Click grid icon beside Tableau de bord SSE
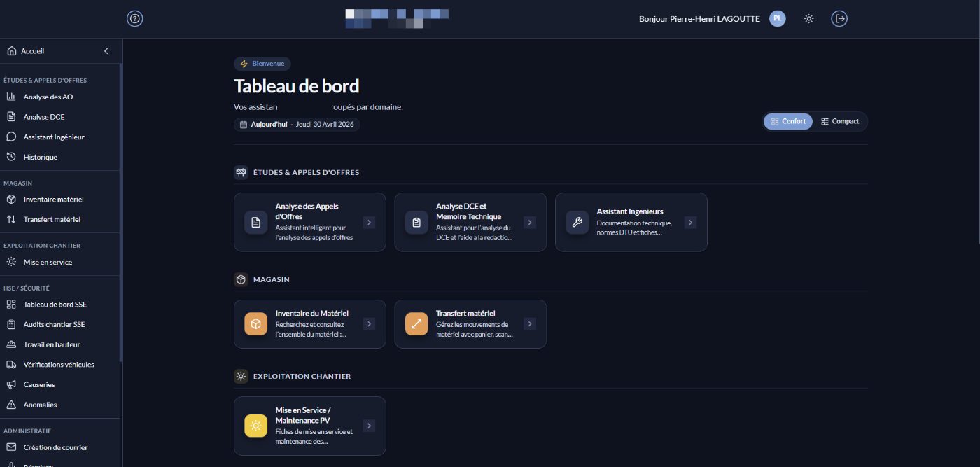This screenshot has width=980, height=467. click(11, 305)
